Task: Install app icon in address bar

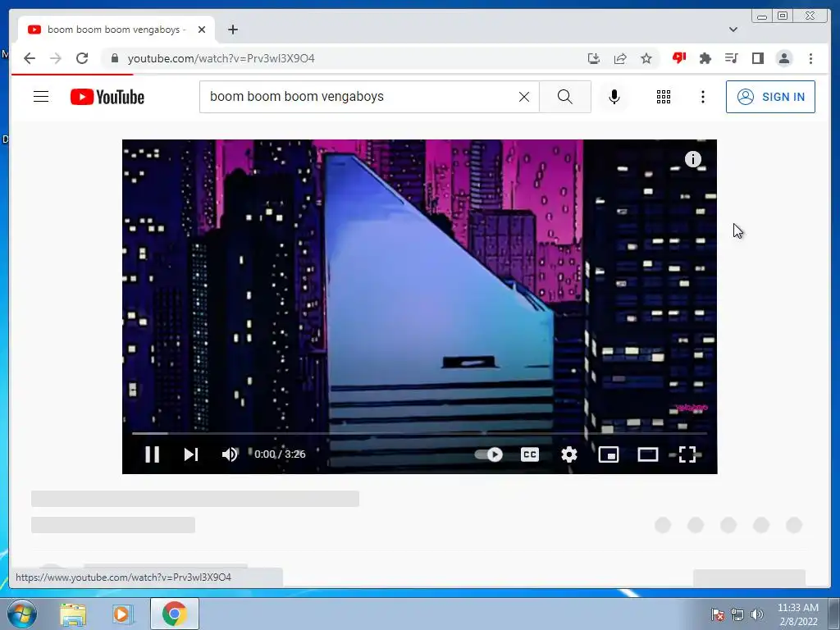Action: tap(594, 58)
